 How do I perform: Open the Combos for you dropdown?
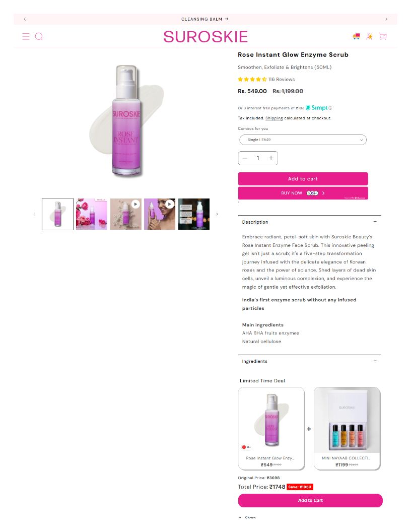pos(303,140)
